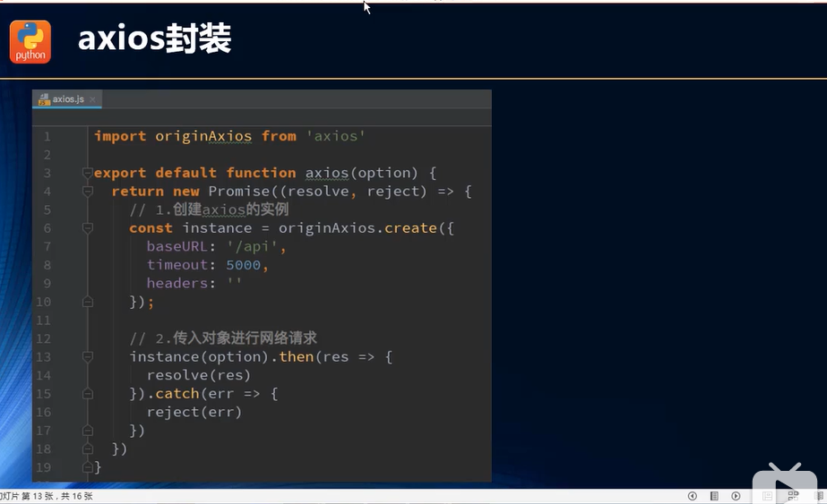
Task: Click 'instance' variable on line 6
Action: tap(218, 228)
